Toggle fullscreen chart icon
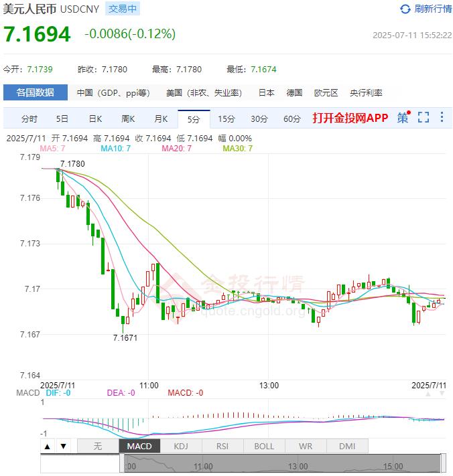 424,117
